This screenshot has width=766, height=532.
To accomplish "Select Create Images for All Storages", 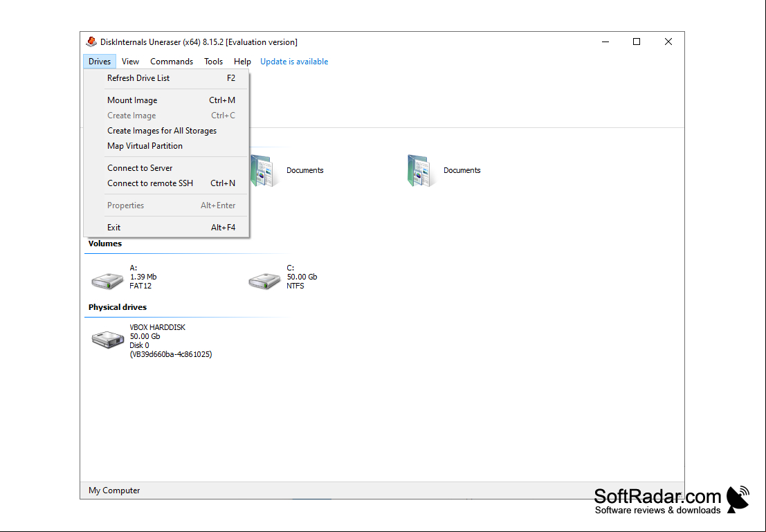I will tap(167, 131).
